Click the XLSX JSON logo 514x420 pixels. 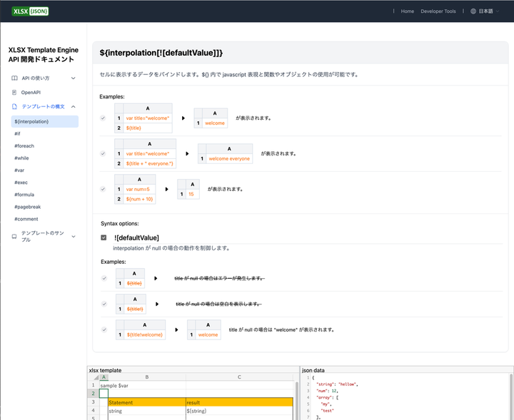(x=30, y=11)
